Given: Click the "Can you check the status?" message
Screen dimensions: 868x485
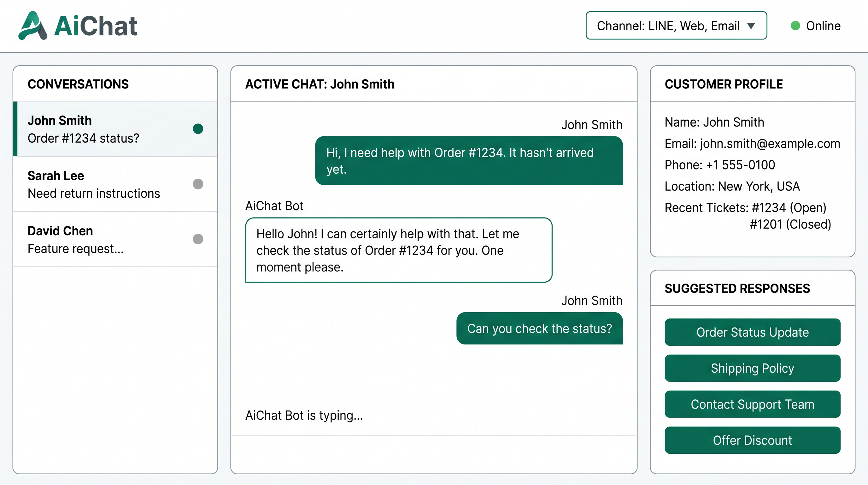Looking at the screenshot, I should pos(539,328).
